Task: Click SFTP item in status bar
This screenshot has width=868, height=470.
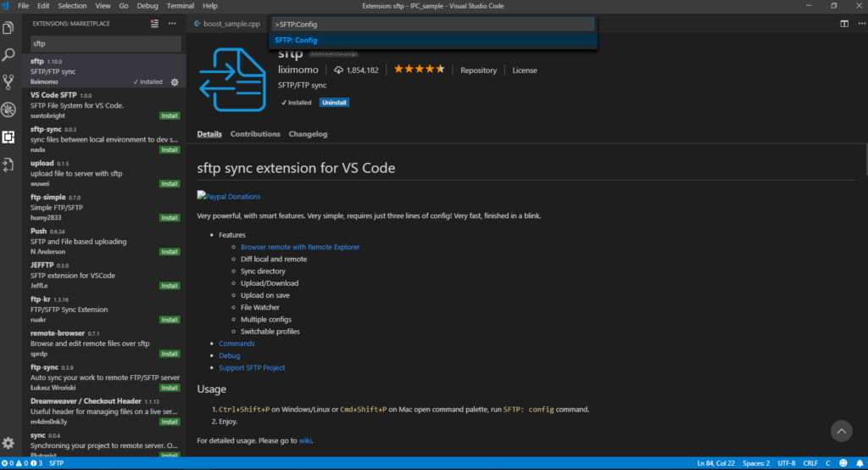Action: click(57, 463)
